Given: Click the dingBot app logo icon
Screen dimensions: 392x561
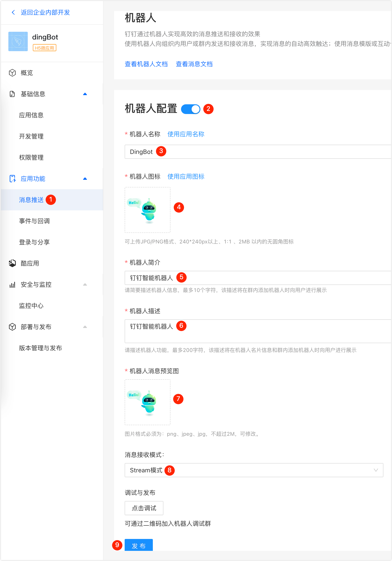Looking at the screenshot, I should (18, 41).
